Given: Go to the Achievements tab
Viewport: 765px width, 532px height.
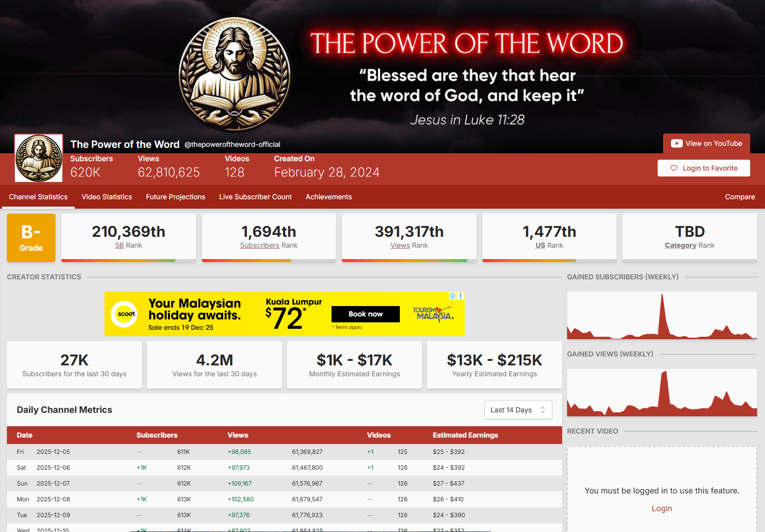Looking at the screenshot, I should pos(329,197).
